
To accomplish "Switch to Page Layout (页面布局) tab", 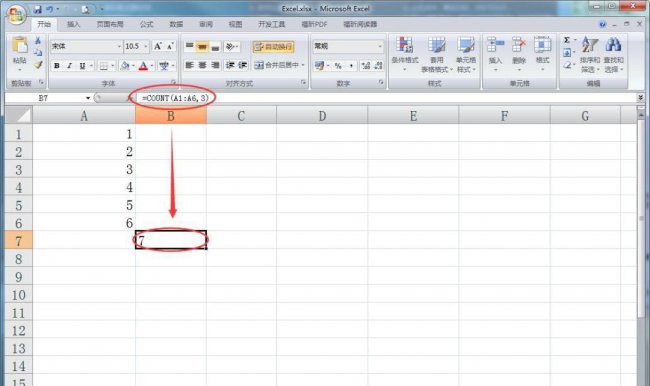I will 110,24.
